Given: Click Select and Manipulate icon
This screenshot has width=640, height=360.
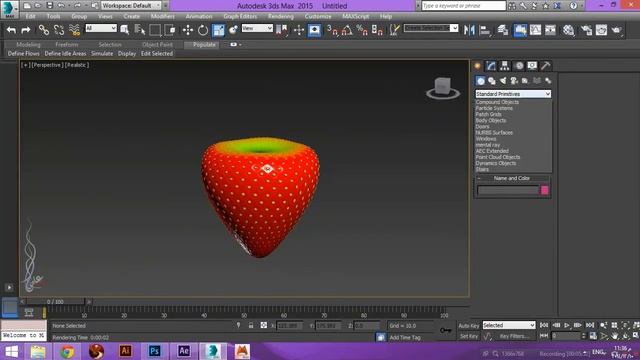Looking at the screenshot, I should point(299,30).
